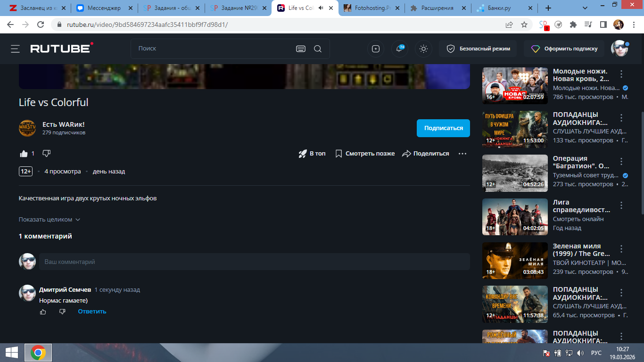The image size is (644, 362).
Task: Reload the page in Chrome
Action: tap(41, 25)
